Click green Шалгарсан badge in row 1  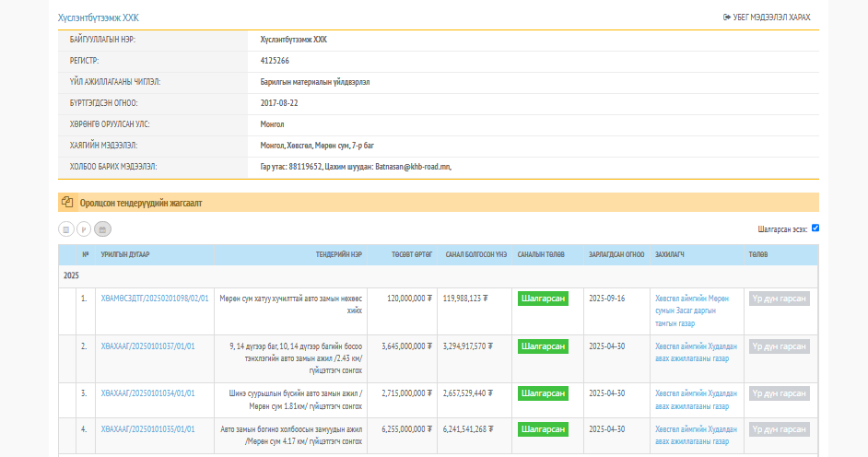[543, 299]
